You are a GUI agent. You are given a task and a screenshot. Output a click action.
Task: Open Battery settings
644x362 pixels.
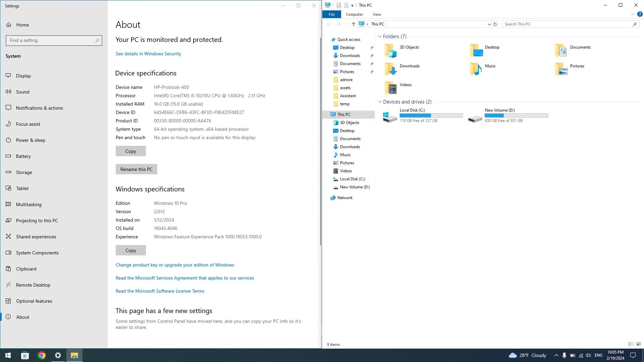pos(54,156)
